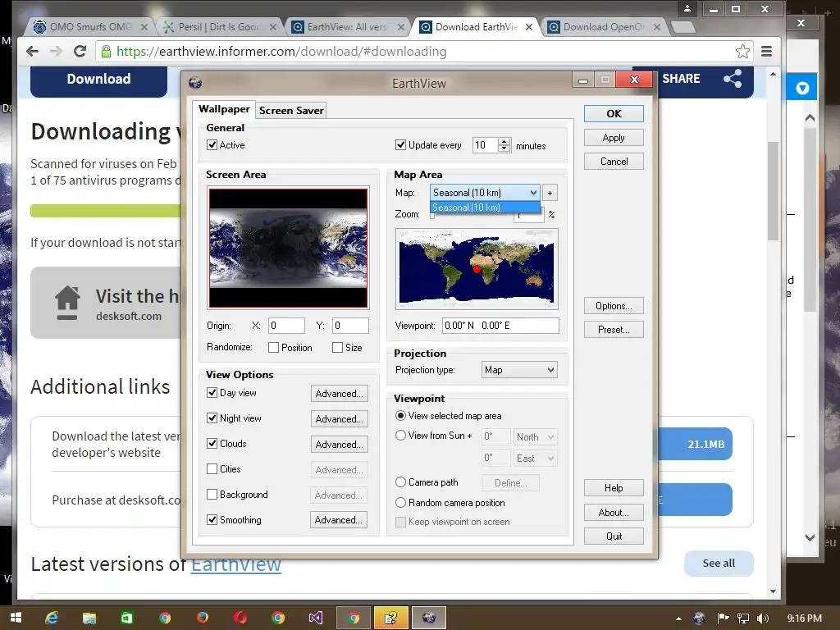This screenshot has width=840, height=630.
Task: Click the Action Center flag tray icon
Action: click(723, 619)
